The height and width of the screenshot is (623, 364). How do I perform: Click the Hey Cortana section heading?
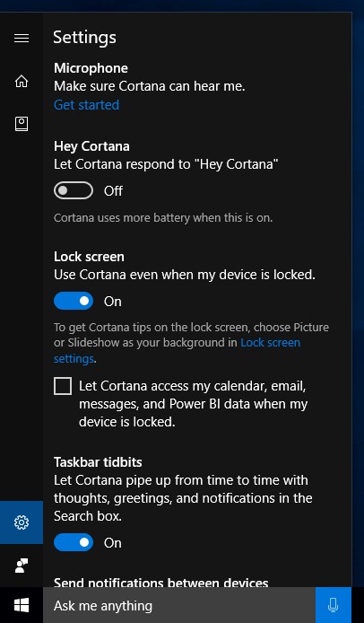point(91,146)
